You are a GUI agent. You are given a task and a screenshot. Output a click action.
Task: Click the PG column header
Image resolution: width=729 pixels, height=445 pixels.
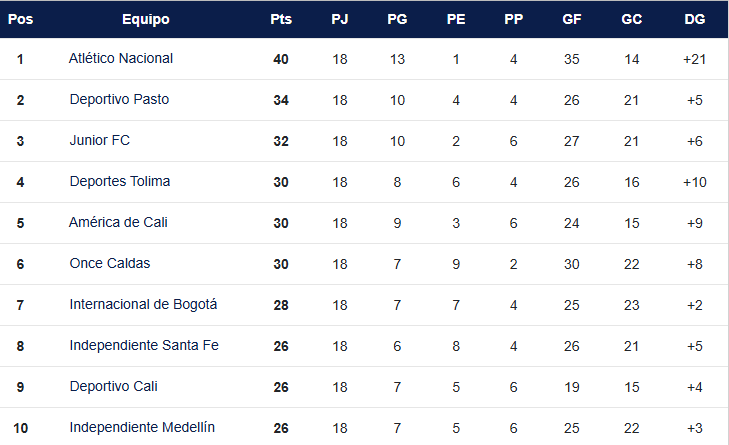[397, 19]
